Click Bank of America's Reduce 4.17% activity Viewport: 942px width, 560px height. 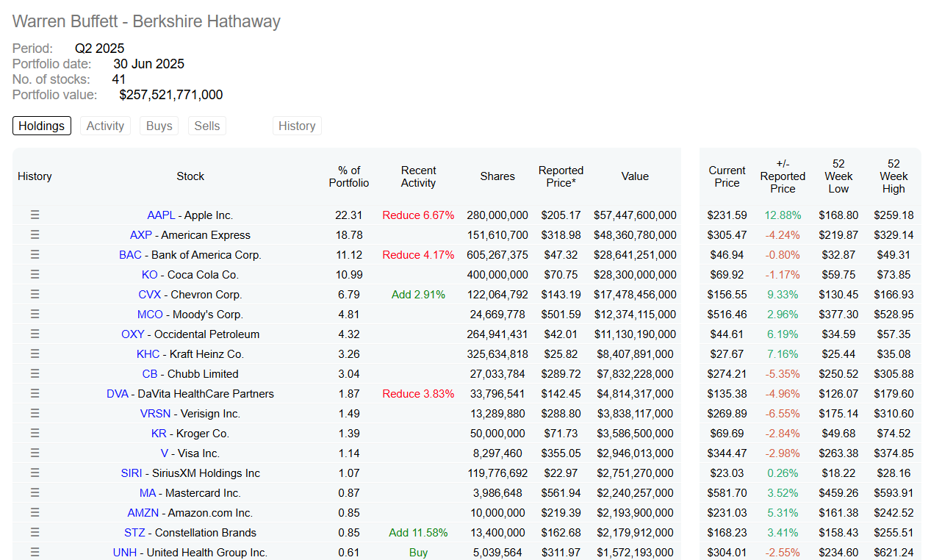point(418,255)
